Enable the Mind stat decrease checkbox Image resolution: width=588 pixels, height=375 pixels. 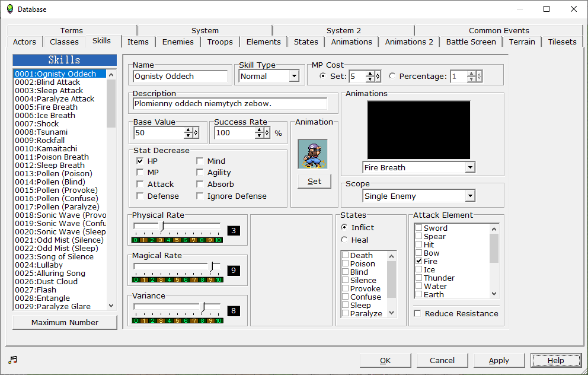(x=200, y=161)
